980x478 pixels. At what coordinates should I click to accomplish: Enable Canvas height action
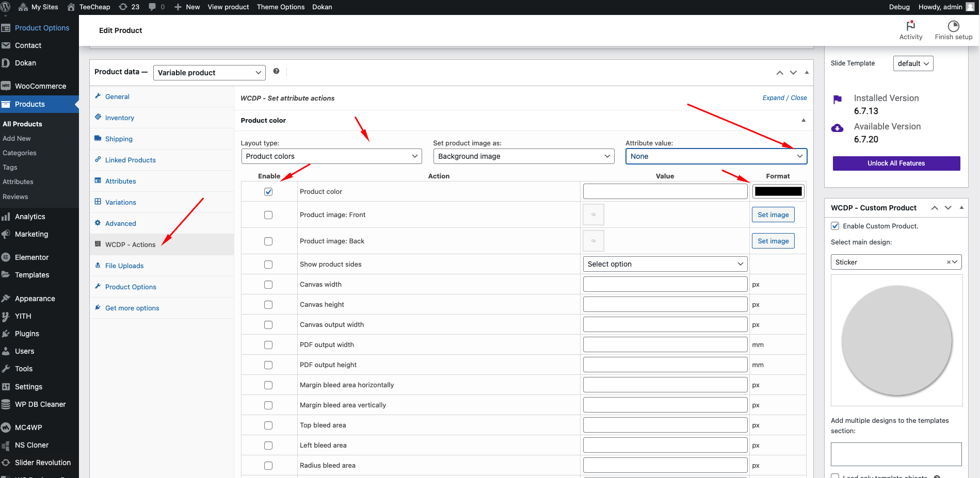click(268, 305)
